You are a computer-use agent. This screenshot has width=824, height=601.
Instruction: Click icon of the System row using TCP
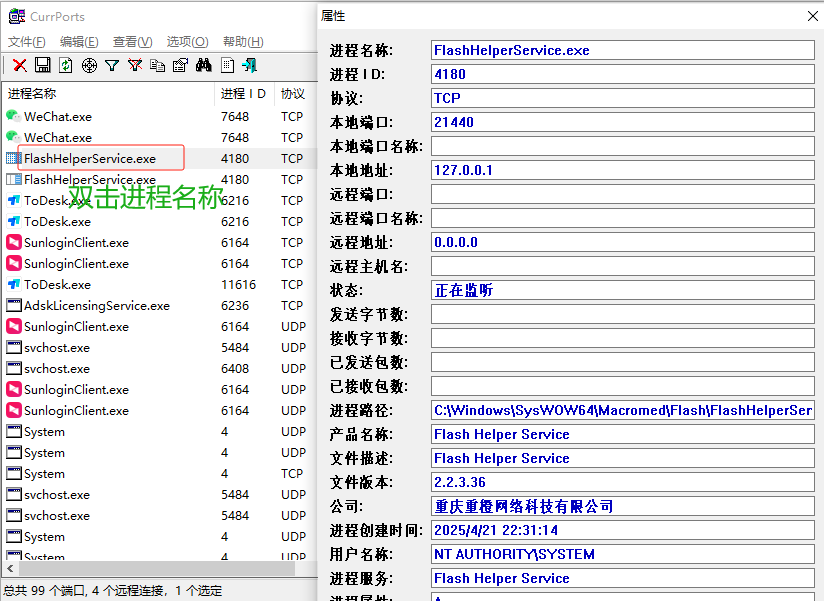[x=14, y=474]
